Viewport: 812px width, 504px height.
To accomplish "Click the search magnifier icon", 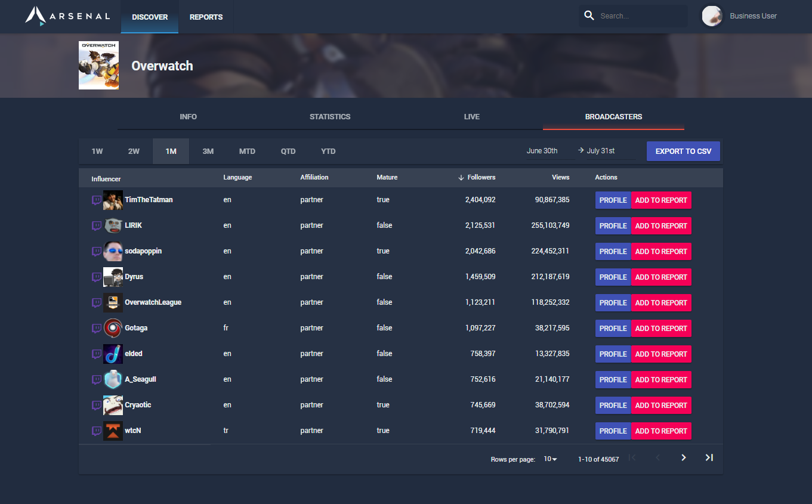I will pos(589,15).
